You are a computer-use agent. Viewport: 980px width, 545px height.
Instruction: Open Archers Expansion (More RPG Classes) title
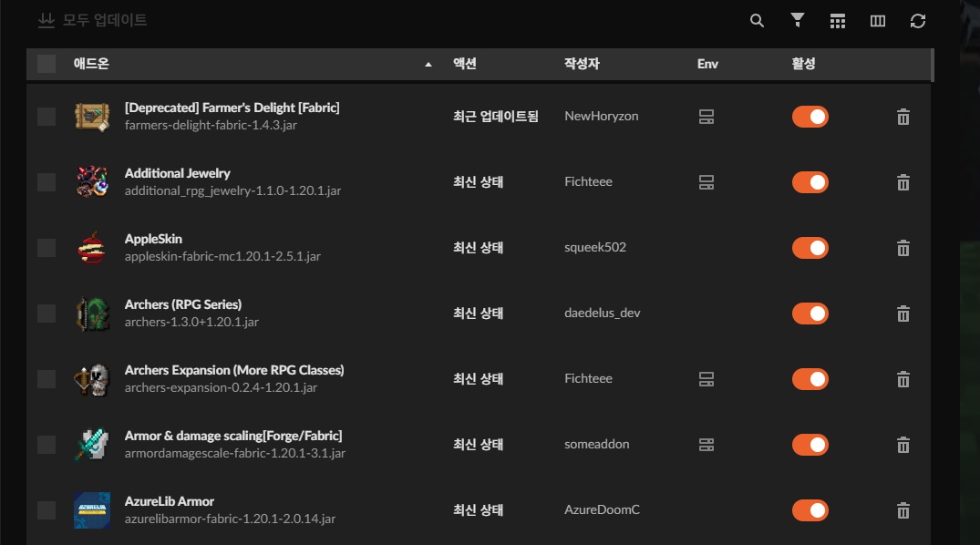(x=234, y=370)
